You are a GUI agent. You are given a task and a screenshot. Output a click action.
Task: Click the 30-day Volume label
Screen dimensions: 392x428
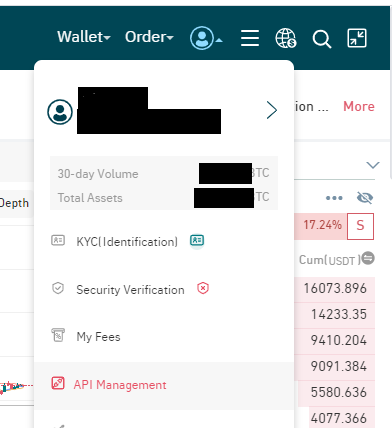coord(98,174)
